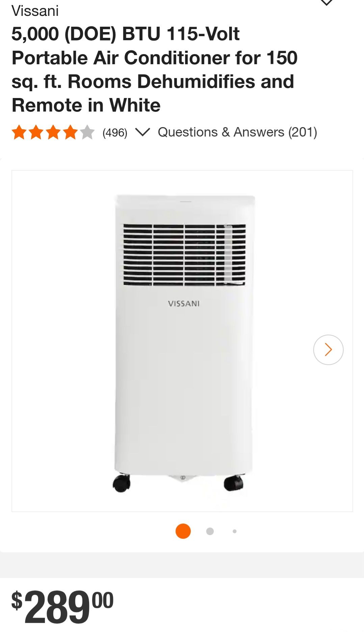Select the second orange rating star
This screenshot has width=364, height=632.
pyautogui.click(x=36, y=132)
